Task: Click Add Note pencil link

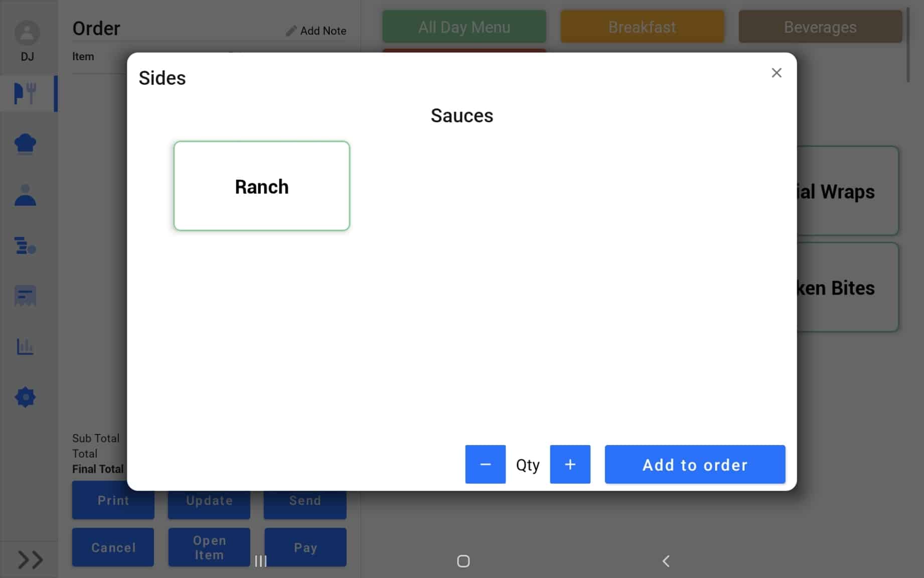Action: 316,31
